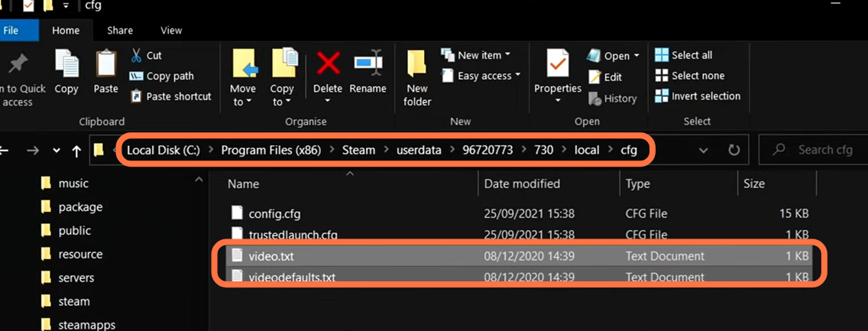Click the Properties icon

tap(558, 63)
